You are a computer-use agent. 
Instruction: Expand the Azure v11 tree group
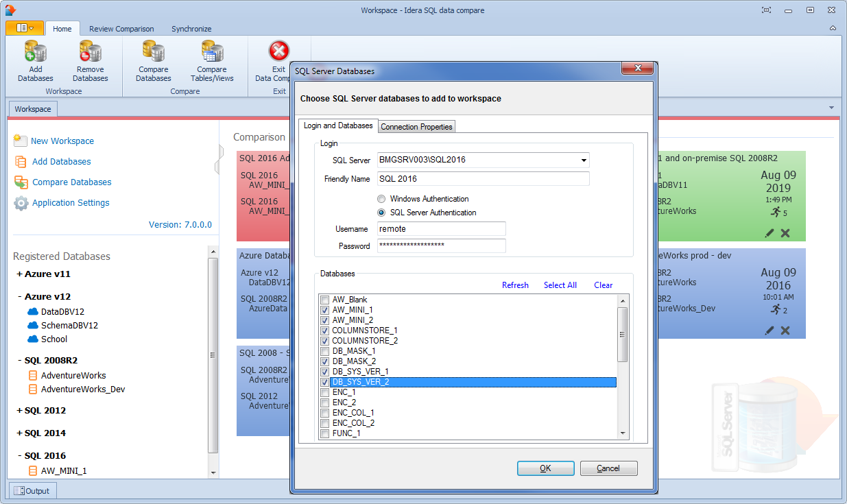[x=19, y=274]
